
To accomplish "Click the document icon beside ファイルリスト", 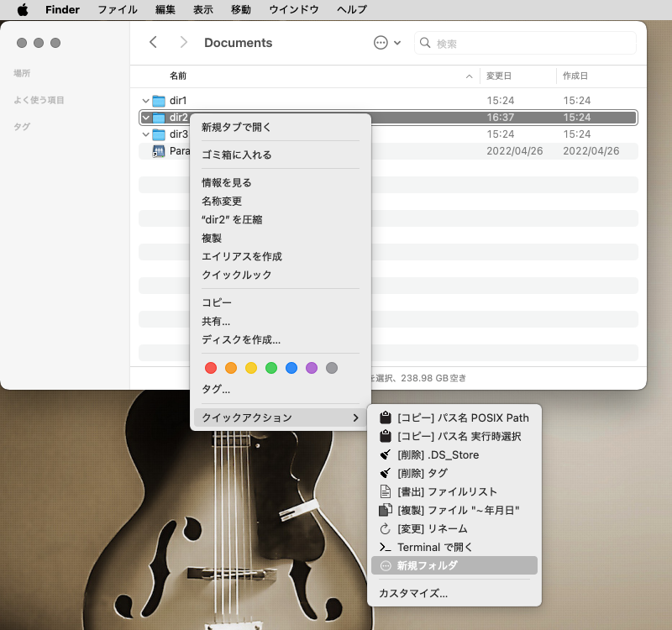I will coord(386,491).
